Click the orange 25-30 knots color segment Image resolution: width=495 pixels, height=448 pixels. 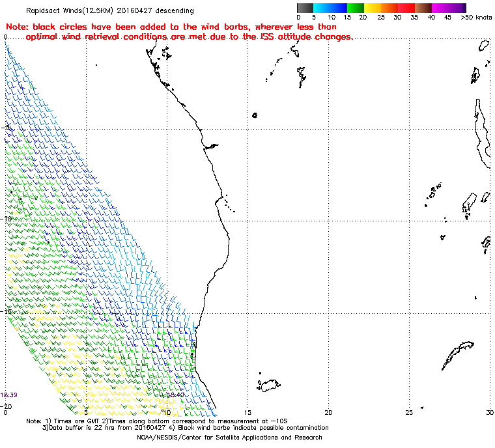click(x=389, y=8)
